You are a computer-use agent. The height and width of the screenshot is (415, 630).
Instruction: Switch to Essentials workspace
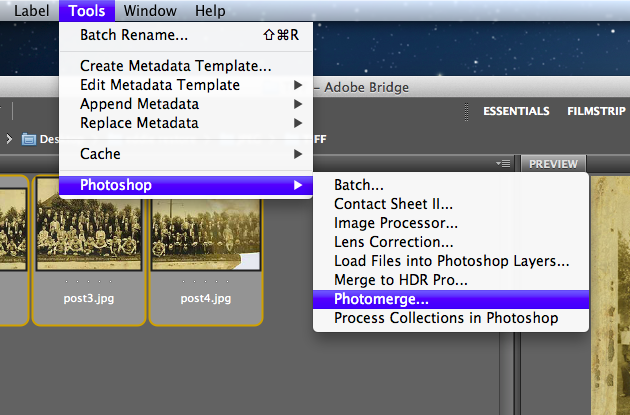pyautogui.click(x=516, y=111)
